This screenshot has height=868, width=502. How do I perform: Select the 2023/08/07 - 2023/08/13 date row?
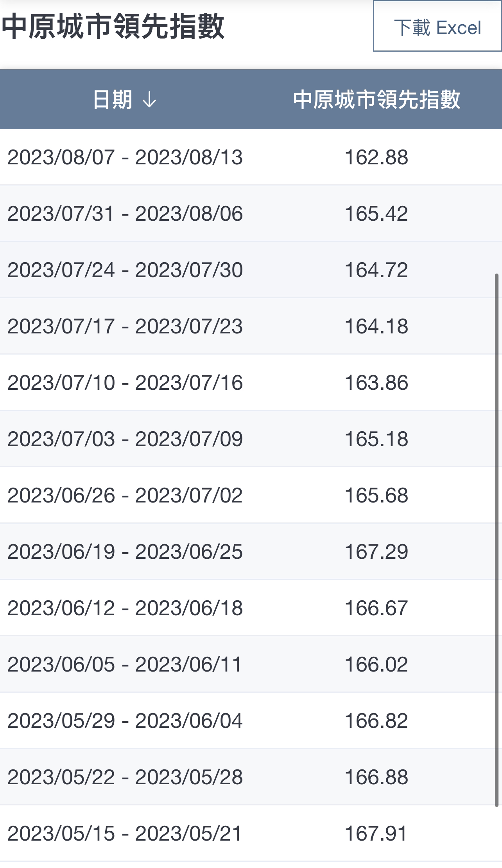[125, 157]
